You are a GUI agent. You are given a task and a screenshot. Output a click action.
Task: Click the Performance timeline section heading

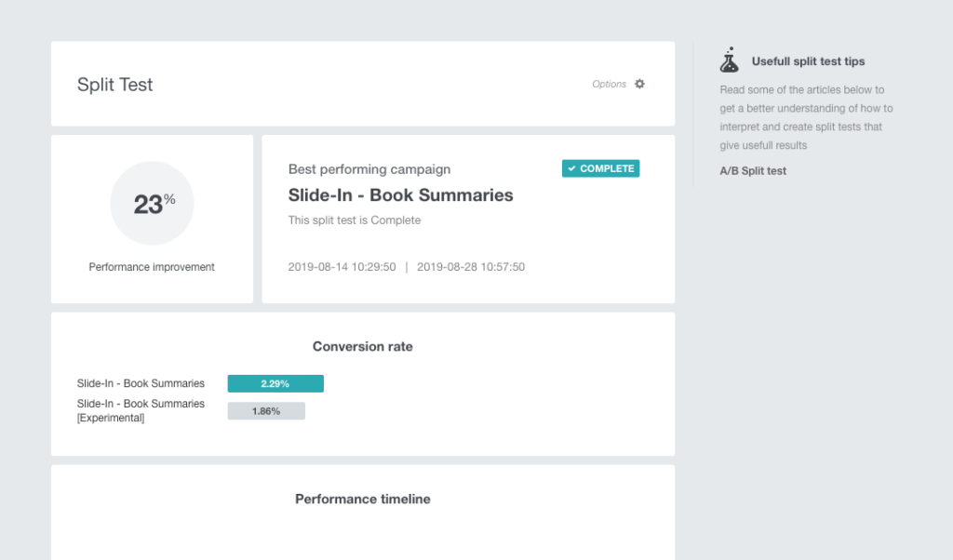point(362,500)
